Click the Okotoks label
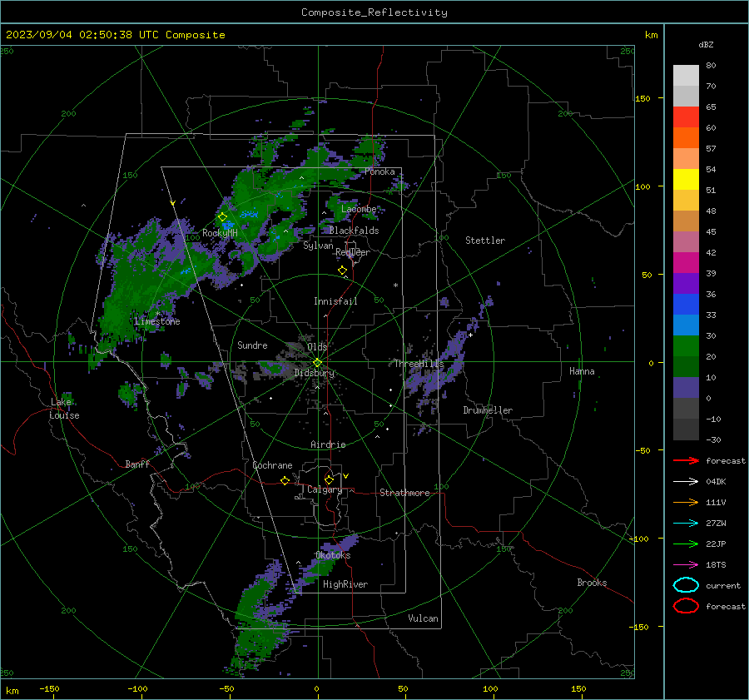Viewport: 749px width, 700px height. tap(333, 555)
